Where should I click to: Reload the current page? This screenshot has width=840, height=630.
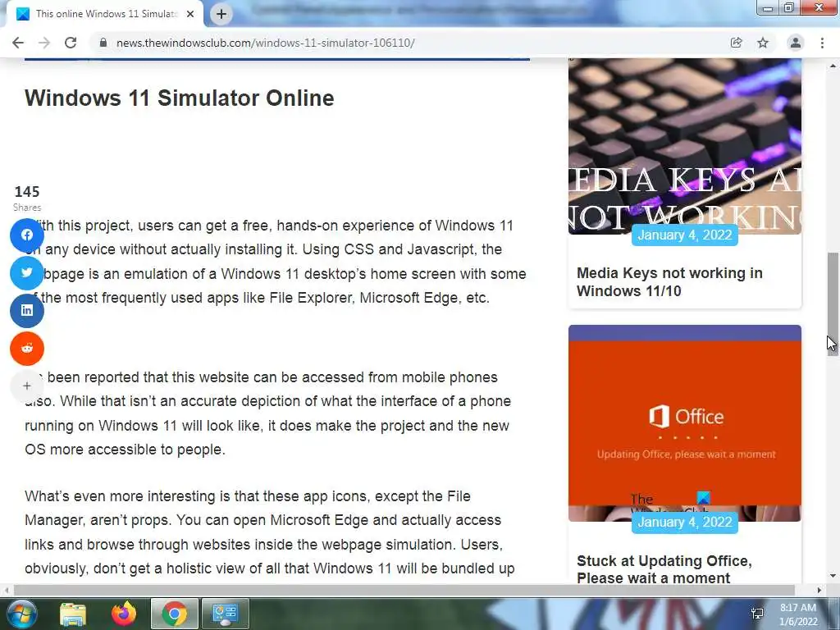click(x=71, y=43)
